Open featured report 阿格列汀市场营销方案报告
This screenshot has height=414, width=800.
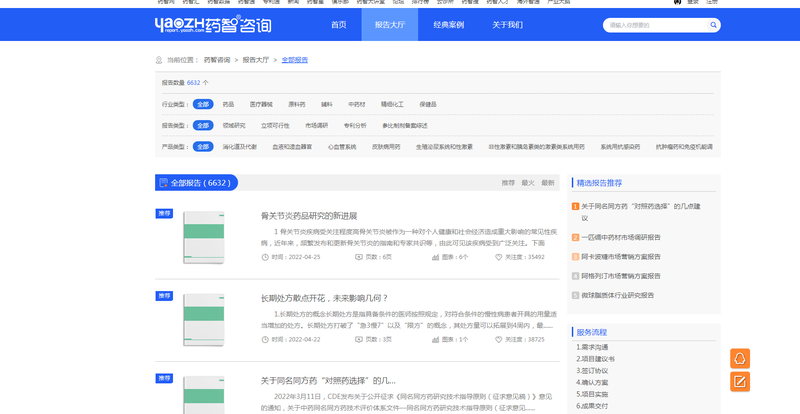click(621, 276)
